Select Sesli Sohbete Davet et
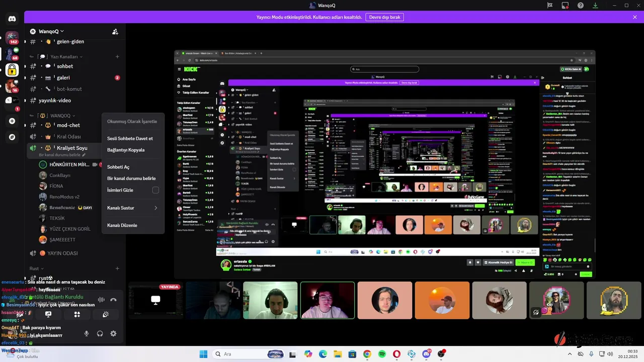 pos(133,138)
